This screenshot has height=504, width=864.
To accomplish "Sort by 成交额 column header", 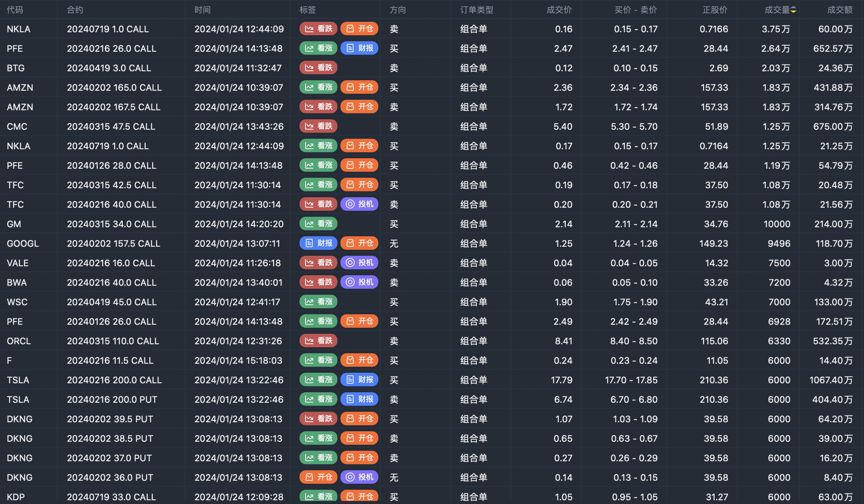I will click(x=840, y=10).
